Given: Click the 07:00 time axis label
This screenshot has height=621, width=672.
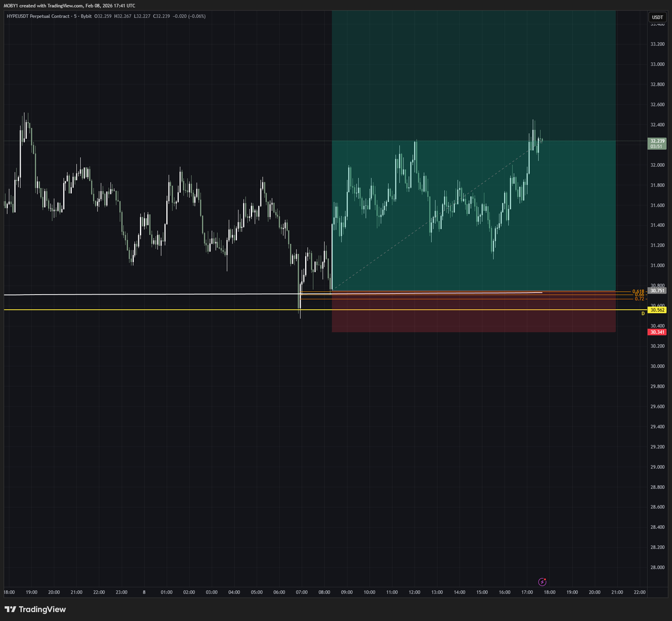Looking at the screenshot, I should 301,592.
